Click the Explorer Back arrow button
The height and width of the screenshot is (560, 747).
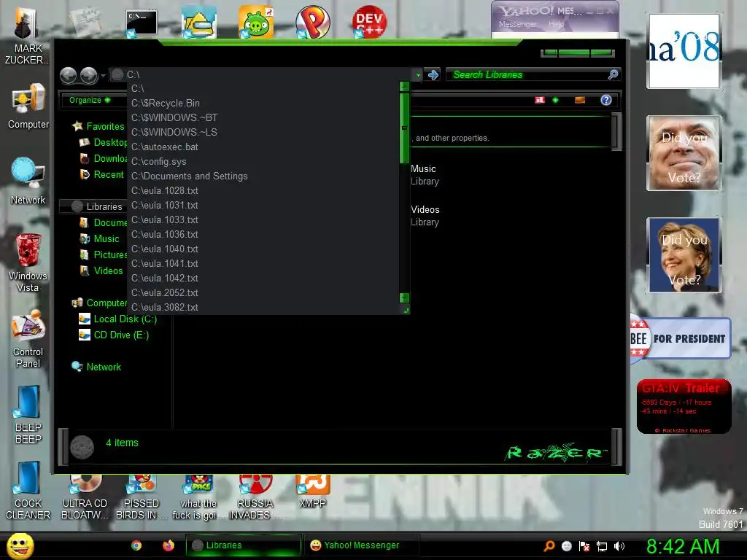pos(68,75)
